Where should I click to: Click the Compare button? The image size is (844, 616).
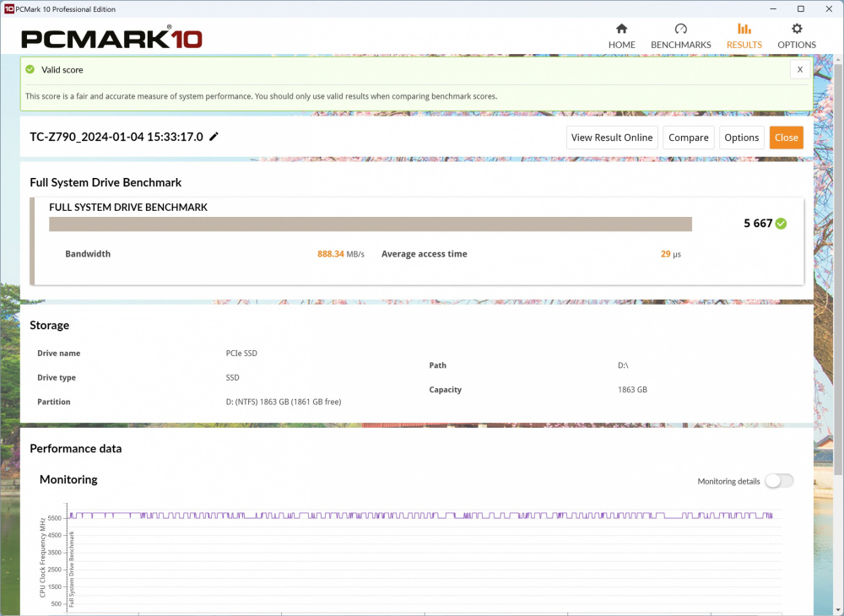click(x=689, y=138)
